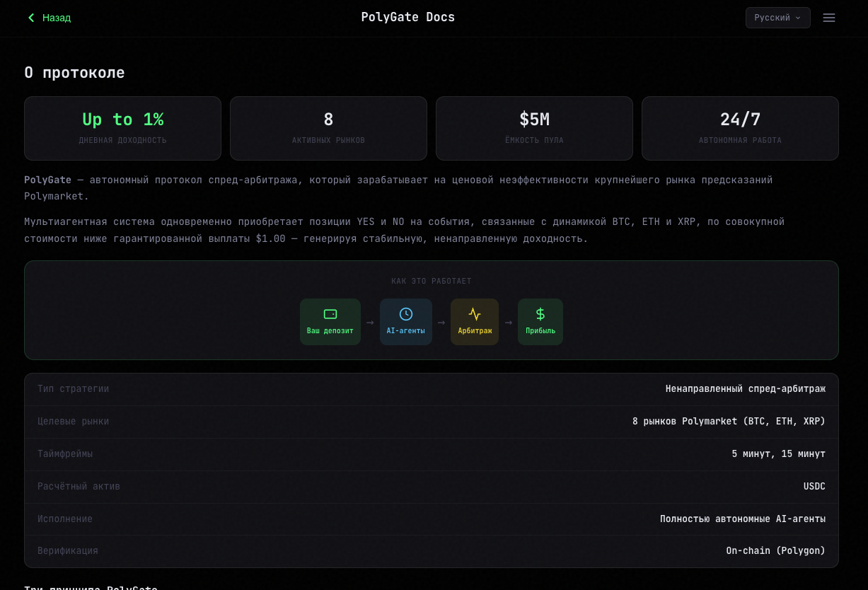
Task: Click the pulse icon above Арбитраж
Action: [475, 314]
